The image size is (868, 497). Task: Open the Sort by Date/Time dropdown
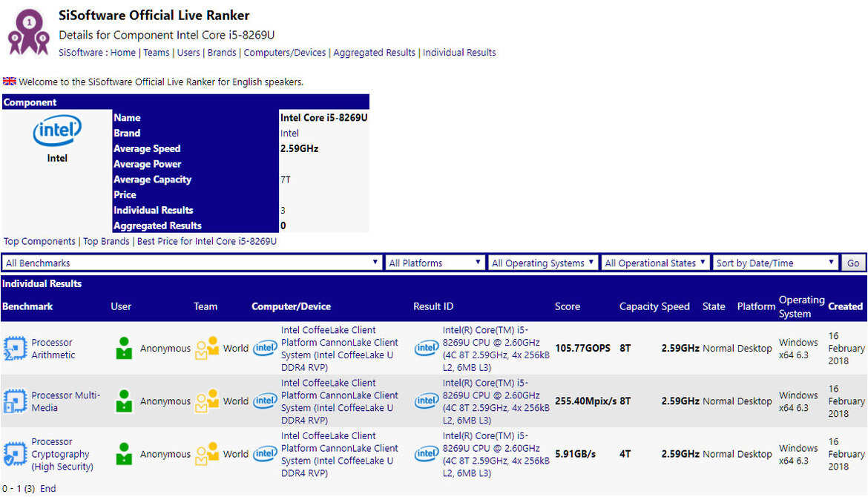(775, 263)
